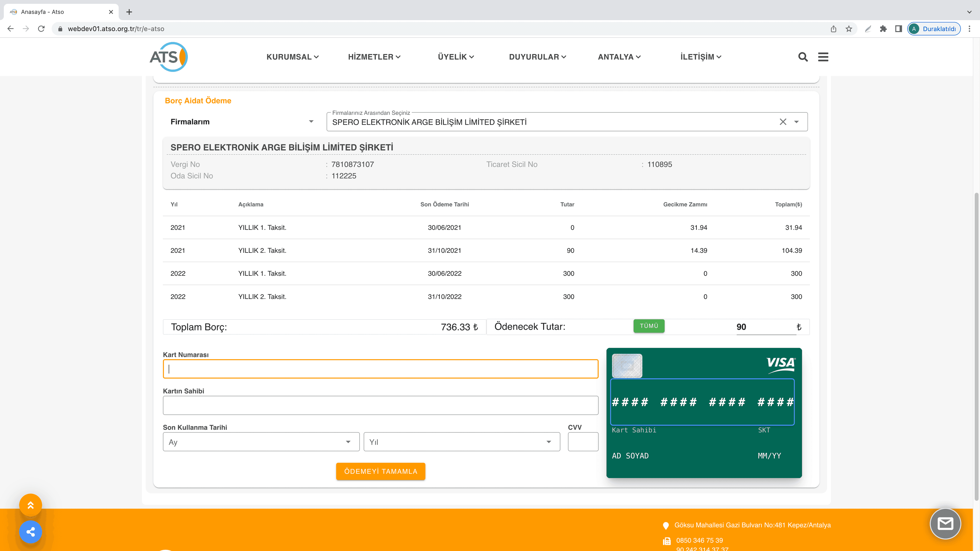Open the Ay month dropdown

click(x=261, y=442)
